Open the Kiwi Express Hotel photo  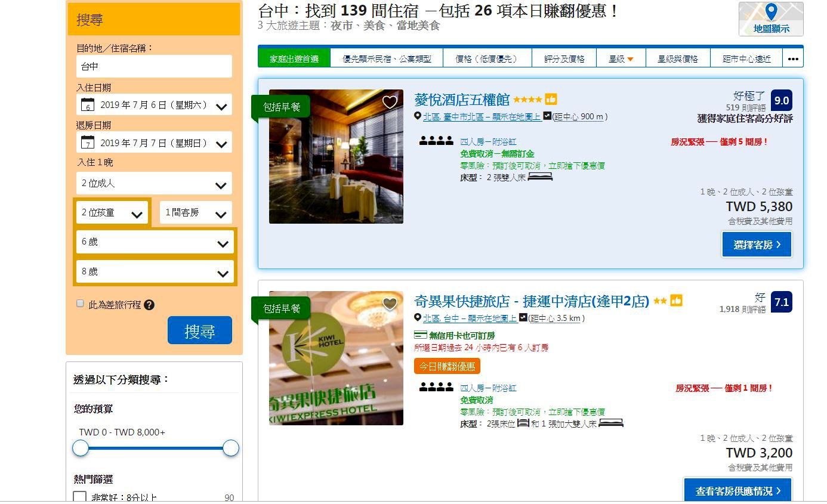click(x=336, y=358)
